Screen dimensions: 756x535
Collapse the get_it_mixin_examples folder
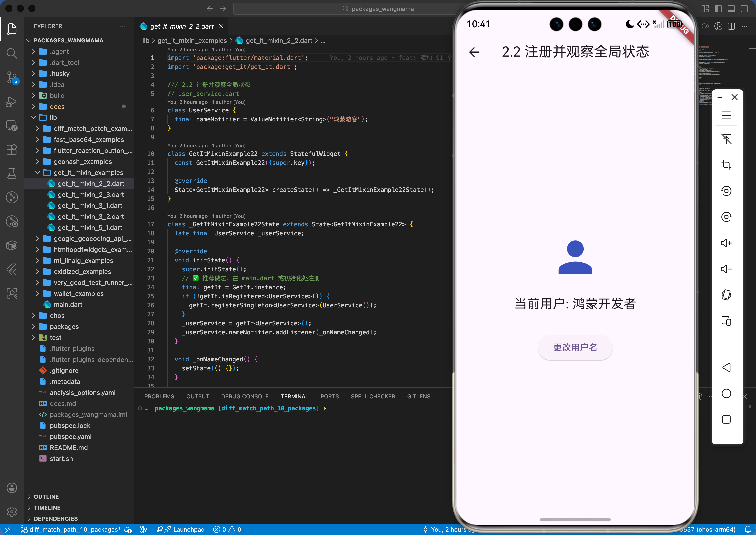click(88, 172)
